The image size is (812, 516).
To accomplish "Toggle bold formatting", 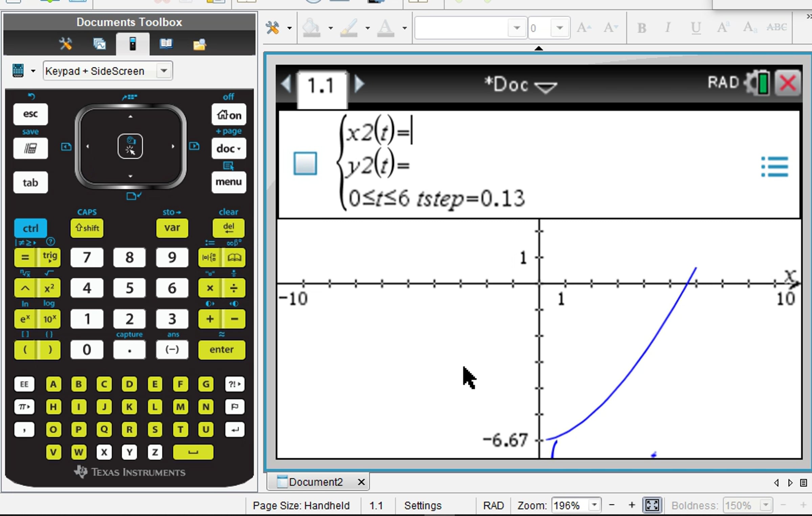I will click(641, 27).
